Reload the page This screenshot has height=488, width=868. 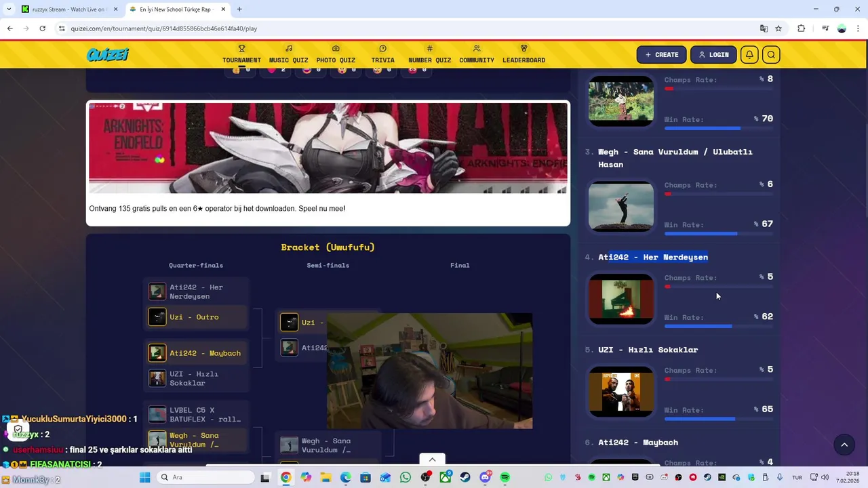point(42,28)
